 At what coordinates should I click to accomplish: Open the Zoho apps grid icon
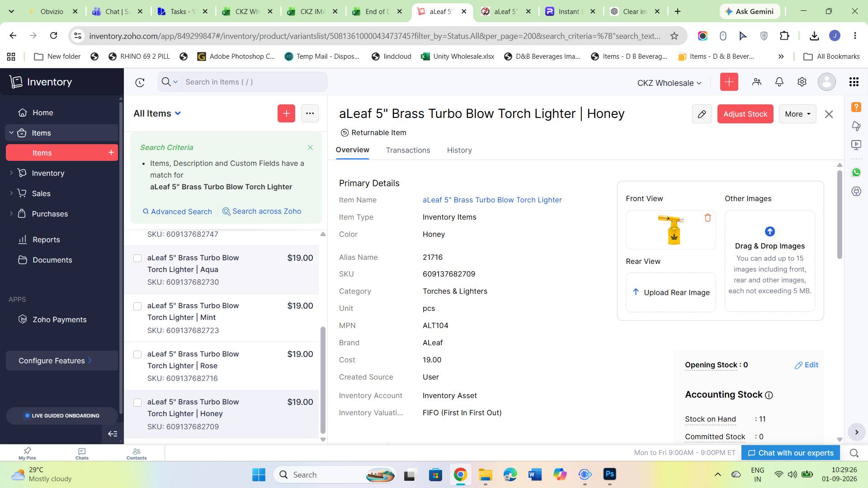pyautogui.click(x=854, y=82)
